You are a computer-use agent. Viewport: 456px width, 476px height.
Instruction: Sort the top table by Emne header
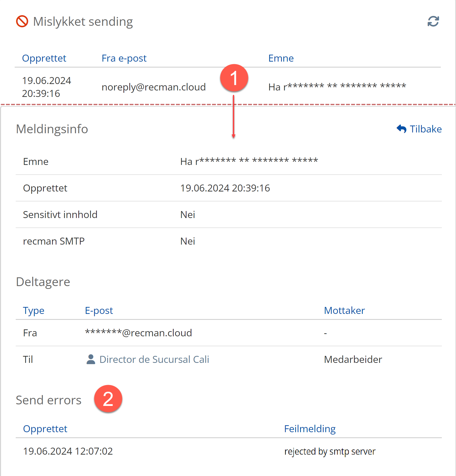coord(281,58)
